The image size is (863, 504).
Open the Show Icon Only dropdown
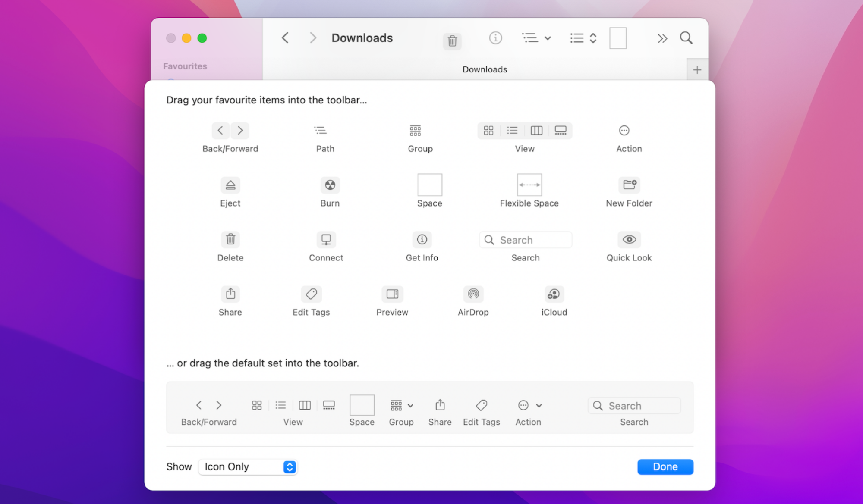point(248,467)
